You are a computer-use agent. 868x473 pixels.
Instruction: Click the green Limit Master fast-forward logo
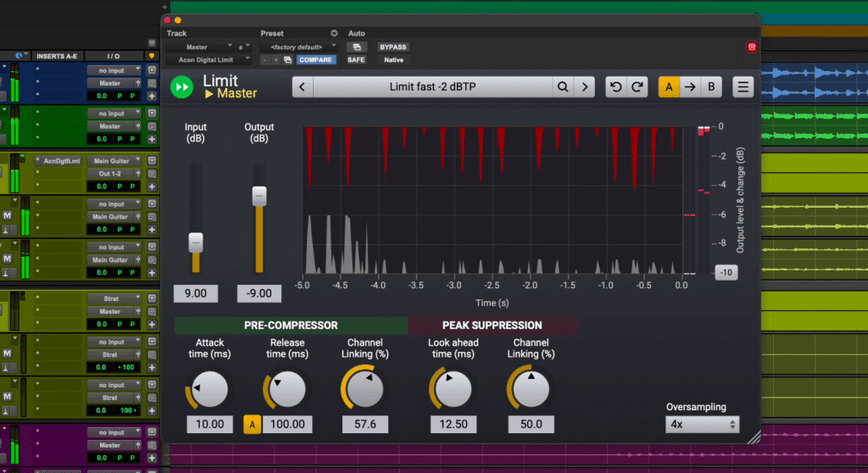click(x=181, y=87)
